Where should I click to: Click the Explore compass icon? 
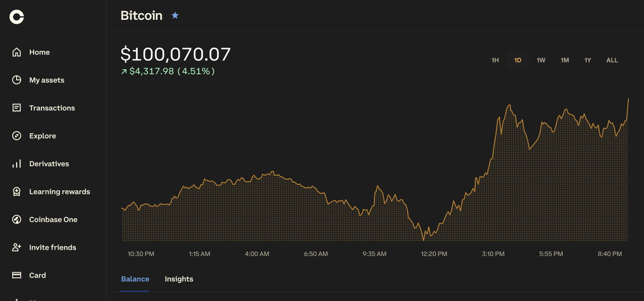click(17, 136)
